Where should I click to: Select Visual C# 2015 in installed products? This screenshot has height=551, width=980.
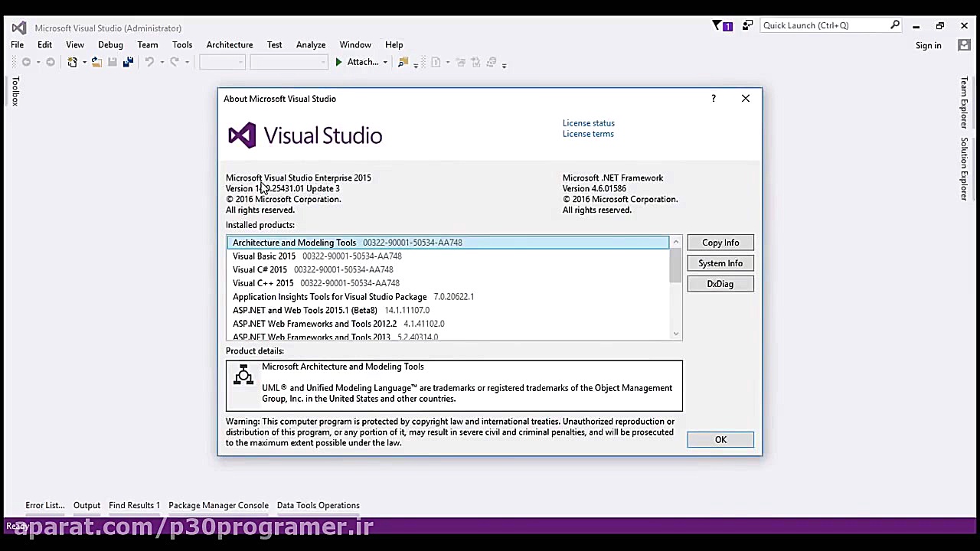[x=448, y=269]
